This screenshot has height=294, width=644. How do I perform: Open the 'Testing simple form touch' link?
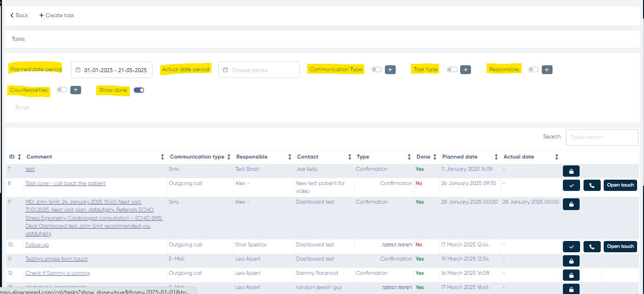click(x=57, y=259)
